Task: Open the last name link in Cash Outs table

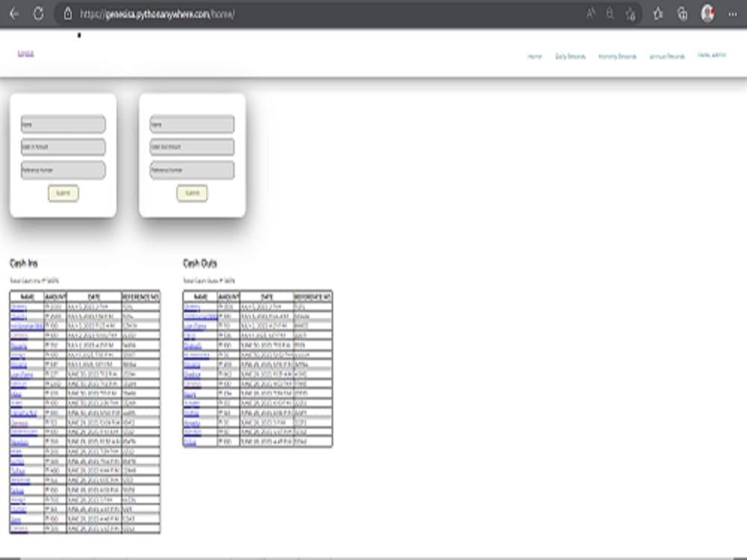Action: pyautogui.click(x=190, y=442)
